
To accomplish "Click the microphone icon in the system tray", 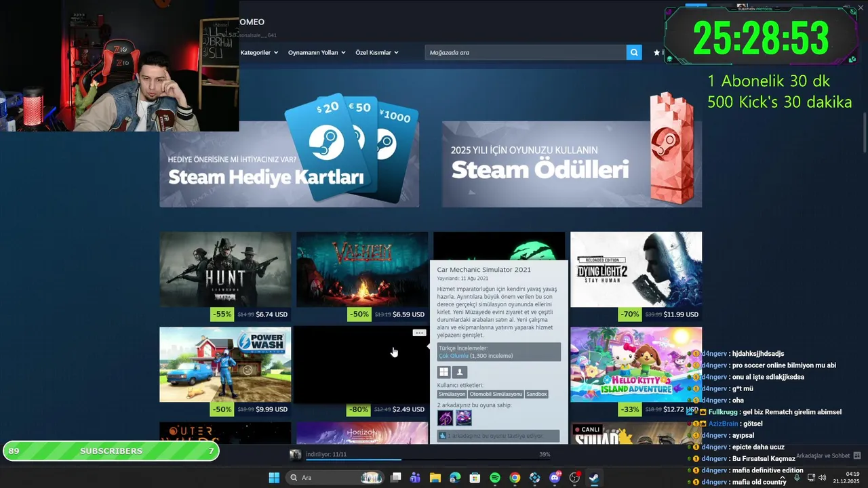I will click(x=797, y=478).
